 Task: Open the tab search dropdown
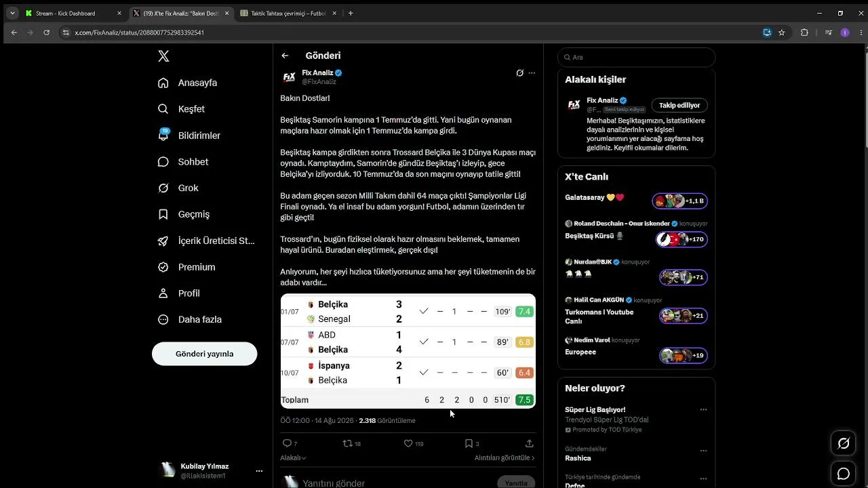pos(12,13)
